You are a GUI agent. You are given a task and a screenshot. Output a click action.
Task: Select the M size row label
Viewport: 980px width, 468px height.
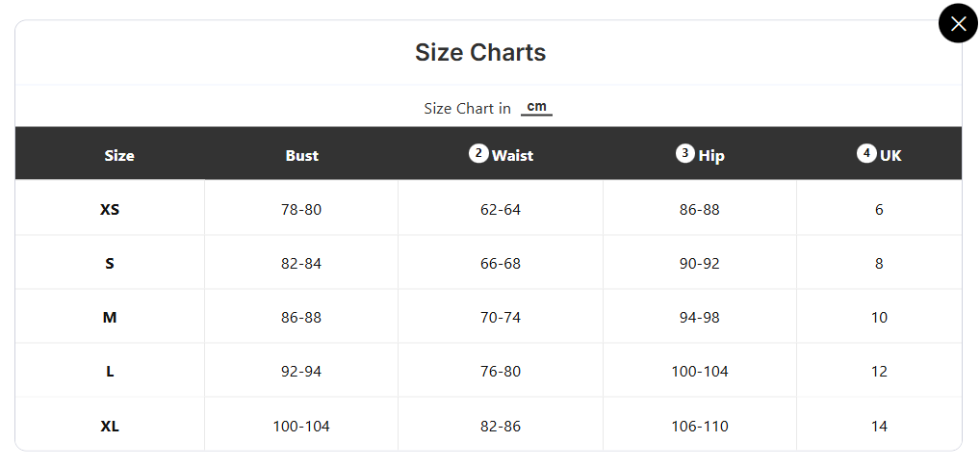[110, 317]
